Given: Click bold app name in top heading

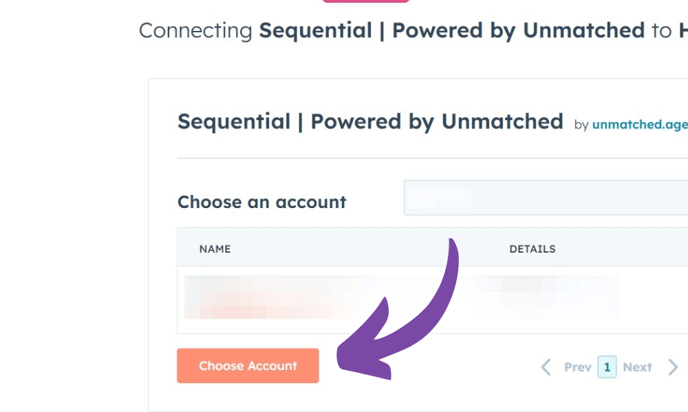Looking at the screenshot, I should pyautogui.click(x=451, y=31).
